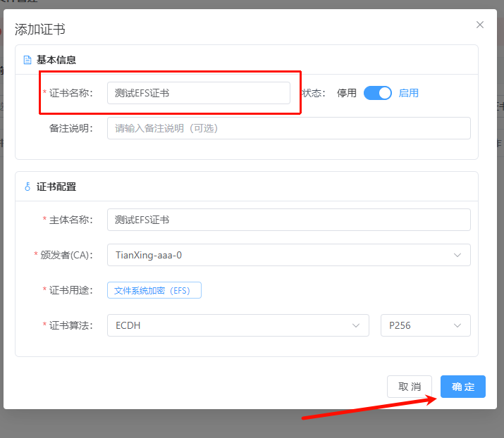Select the 启用 status label
Image resolution: width=504 pixels, height=438 pixels.
click(x=409, y=93)
